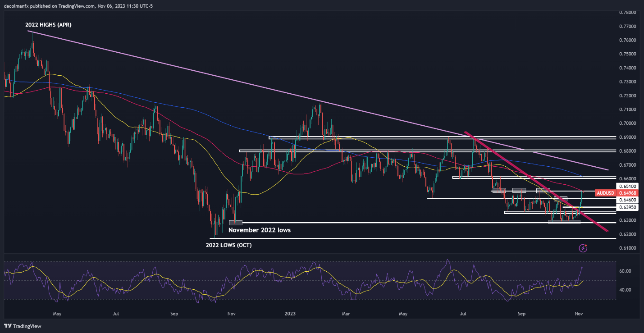Click the 0.64600 price level label
The image size is (644, 333).
pos(627,199)
